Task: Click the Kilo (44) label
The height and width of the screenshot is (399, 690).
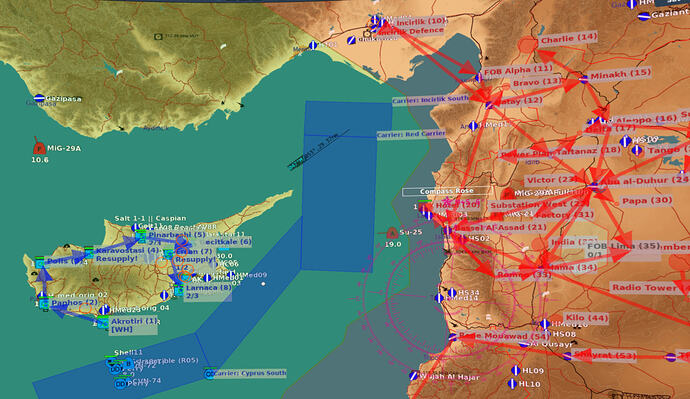Action: (x=587, y=318)
